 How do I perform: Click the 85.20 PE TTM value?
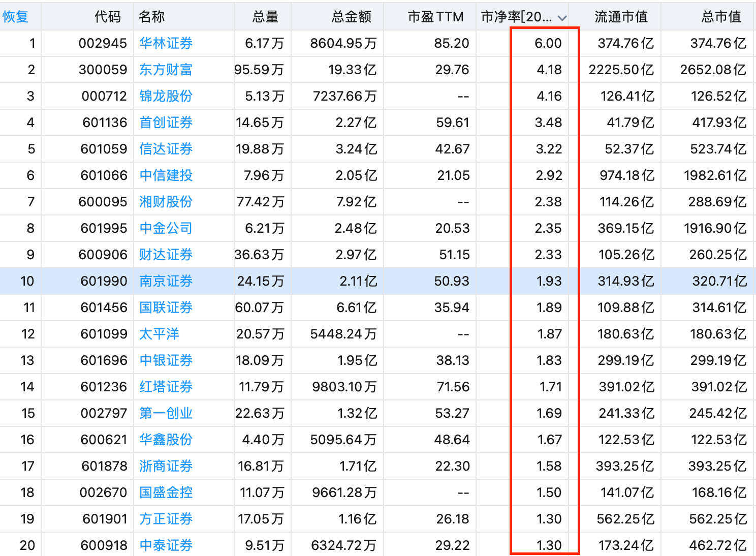[452, 43]
